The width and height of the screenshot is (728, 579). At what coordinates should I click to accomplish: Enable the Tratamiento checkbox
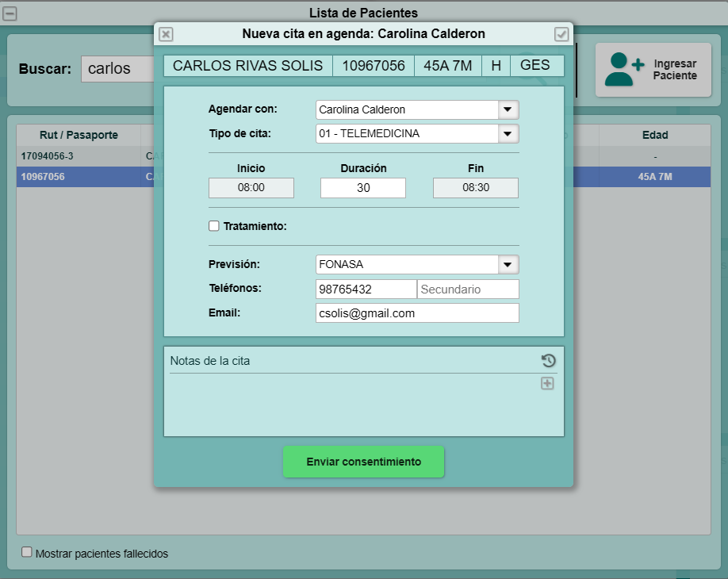coord(213,226)
